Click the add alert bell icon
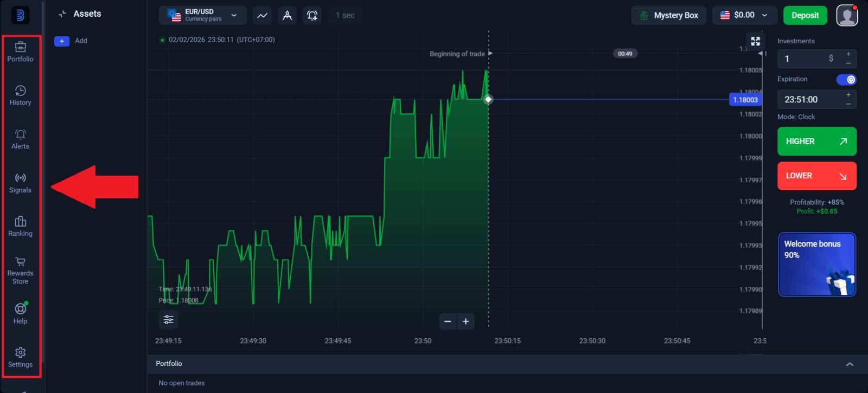The width and height of the screenshot is (868, 393). pos(312,16)
